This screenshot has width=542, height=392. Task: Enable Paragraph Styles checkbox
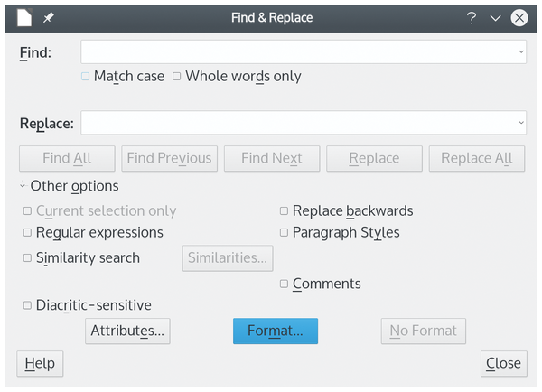pos(284,232)
